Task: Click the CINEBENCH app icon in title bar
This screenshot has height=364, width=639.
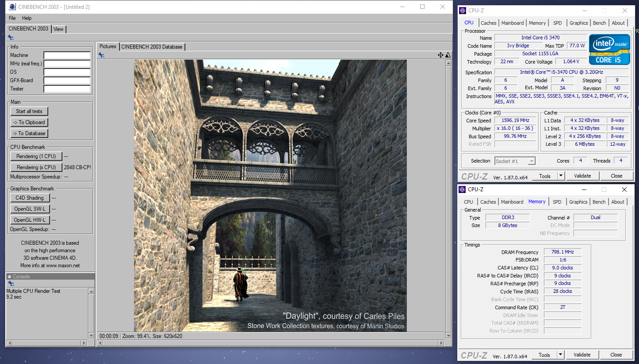Action: click(13, 7)
